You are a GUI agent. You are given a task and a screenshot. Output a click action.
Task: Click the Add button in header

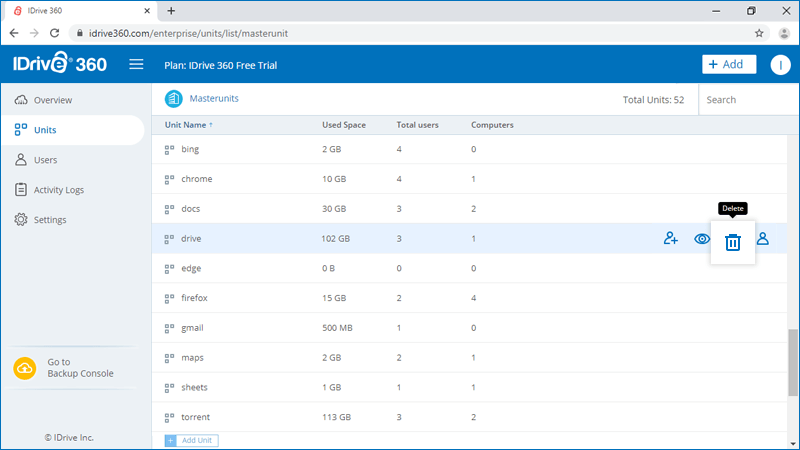click(729, 64)
